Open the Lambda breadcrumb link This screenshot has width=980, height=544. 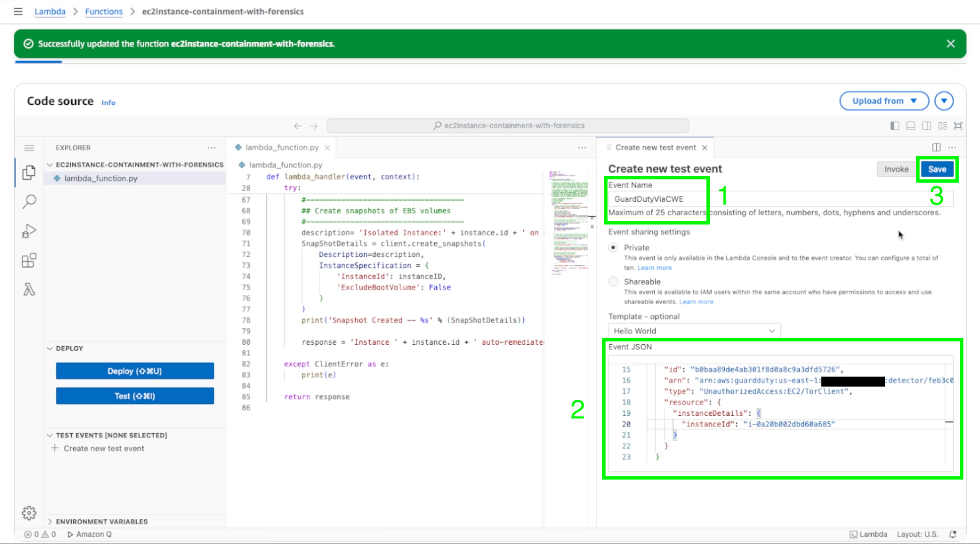point(50,11)
